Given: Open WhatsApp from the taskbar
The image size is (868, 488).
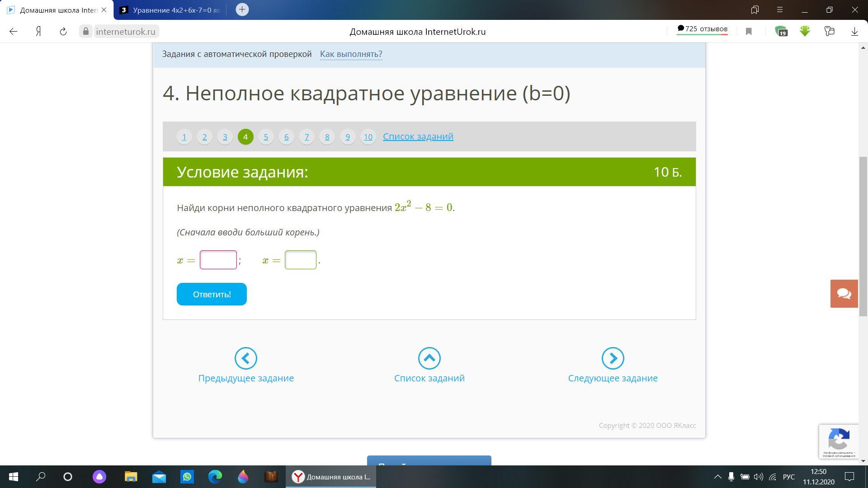Looking at the screenshot, I should (187, 477).
